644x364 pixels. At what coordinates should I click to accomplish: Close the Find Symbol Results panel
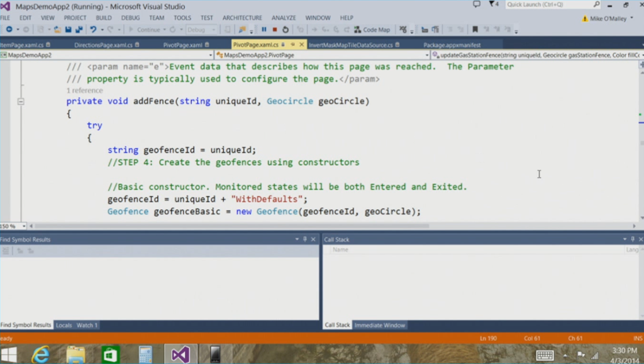tap(313, 239)
